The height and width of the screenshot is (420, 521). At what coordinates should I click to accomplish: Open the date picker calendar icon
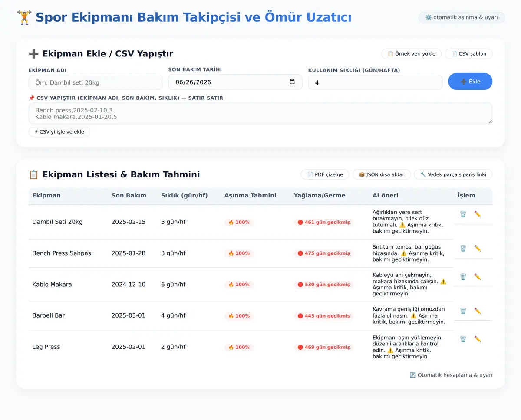tap(292, 82)
